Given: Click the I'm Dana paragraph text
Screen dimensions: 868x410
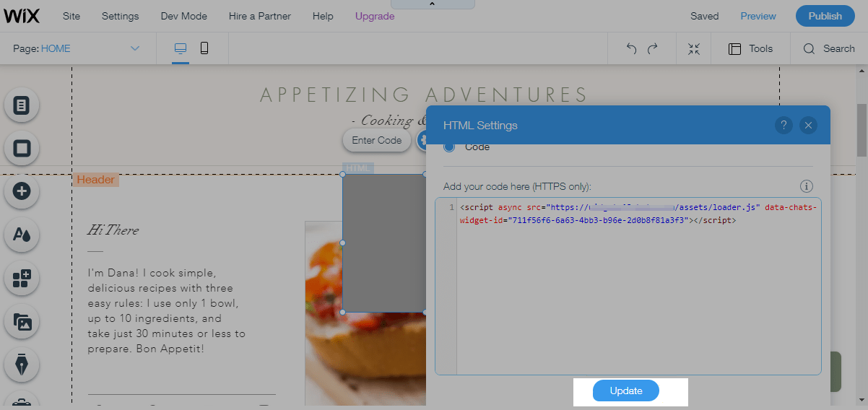Looking at the screenshot, I should (x=167, y=311).
